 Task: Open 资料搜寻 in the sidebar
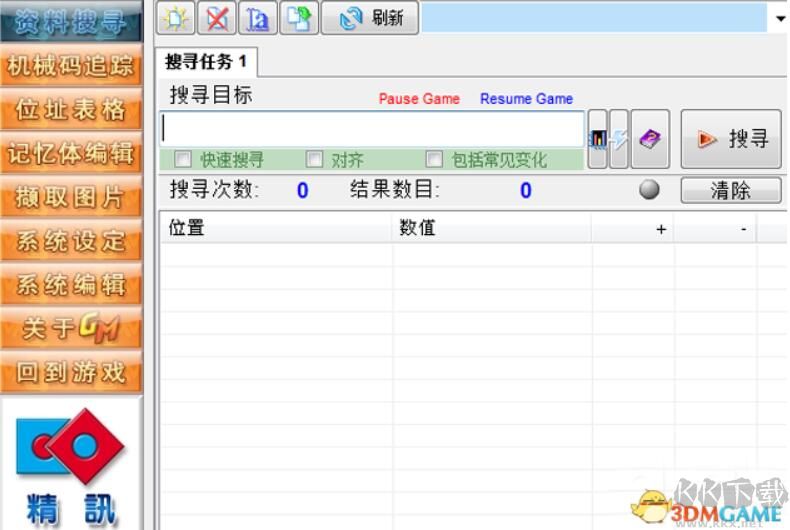[71, 22]
